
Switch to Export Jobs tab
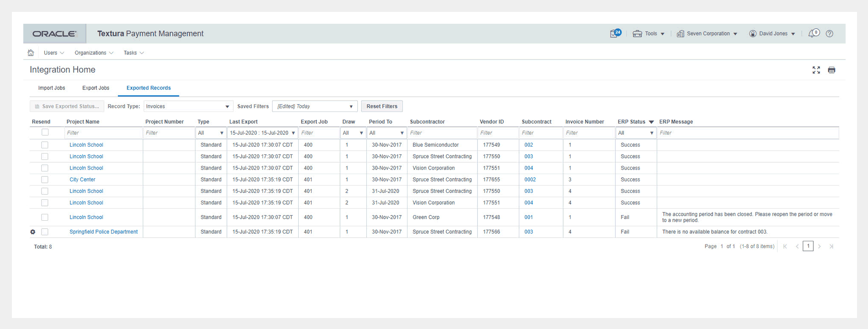[96, 88]
